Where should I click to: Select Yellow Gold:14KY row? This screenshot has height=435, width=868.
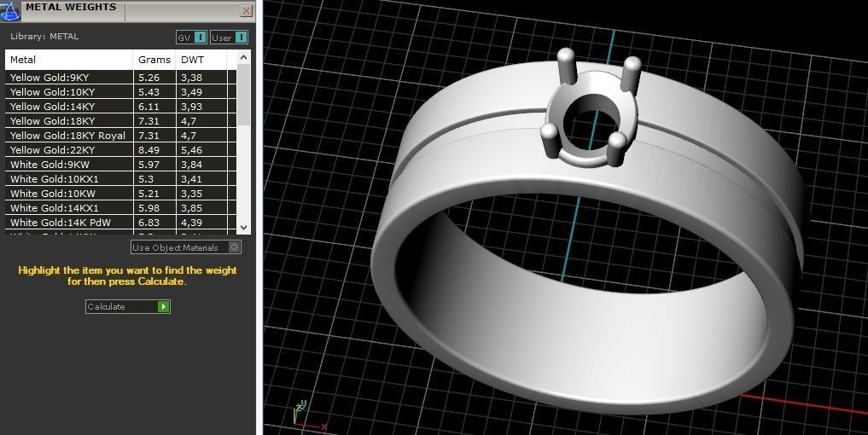point(120,107)
